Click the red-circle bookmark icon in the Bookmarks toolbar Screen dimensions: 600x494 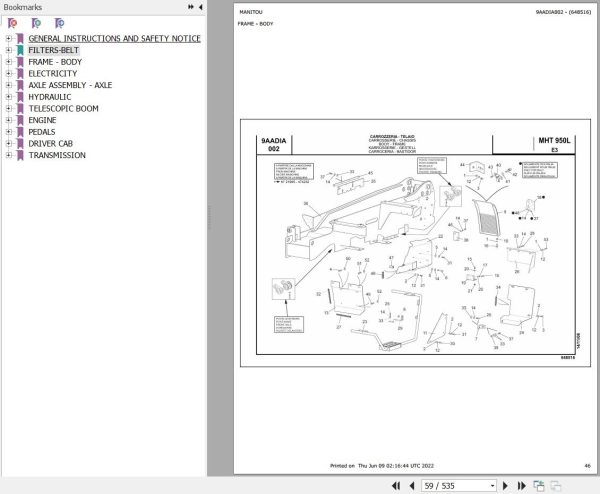(x=12, y=23)
